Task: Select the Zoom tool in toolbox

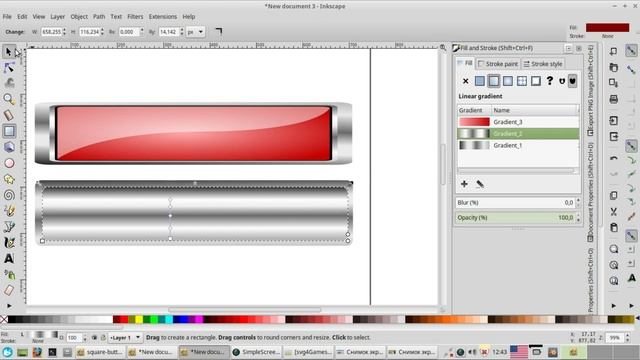Action: click(9, 99)
